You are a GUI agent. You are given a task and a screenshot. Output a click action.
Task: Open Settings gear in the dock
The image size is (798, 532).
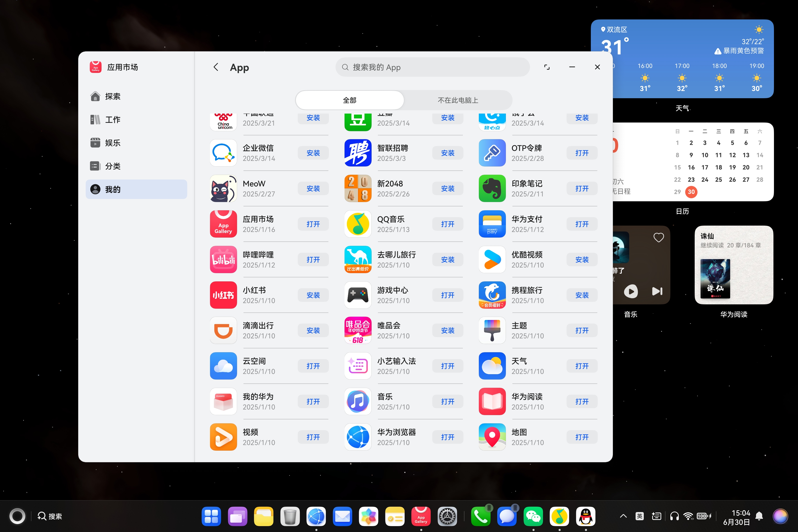[x=447, y=516]
